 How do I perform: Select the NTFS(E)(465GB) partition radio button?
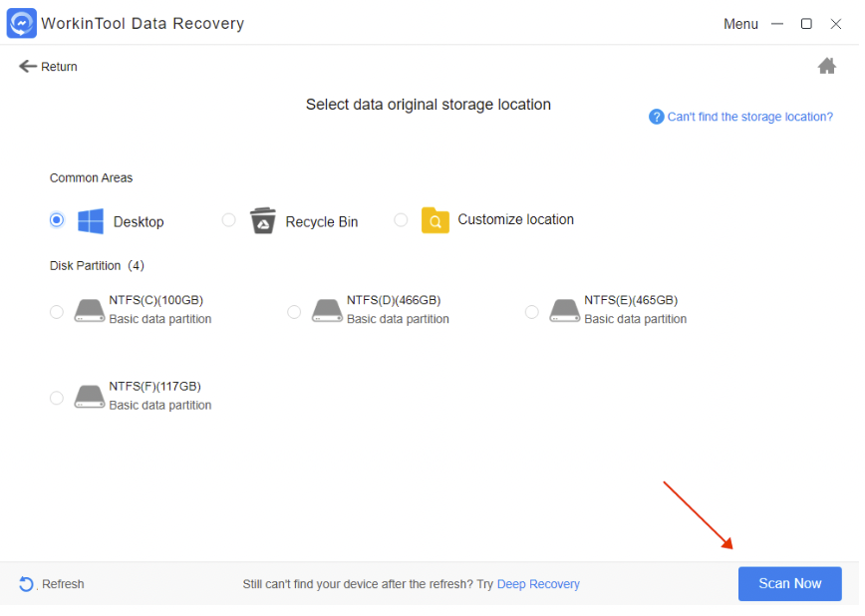(531, 311)
